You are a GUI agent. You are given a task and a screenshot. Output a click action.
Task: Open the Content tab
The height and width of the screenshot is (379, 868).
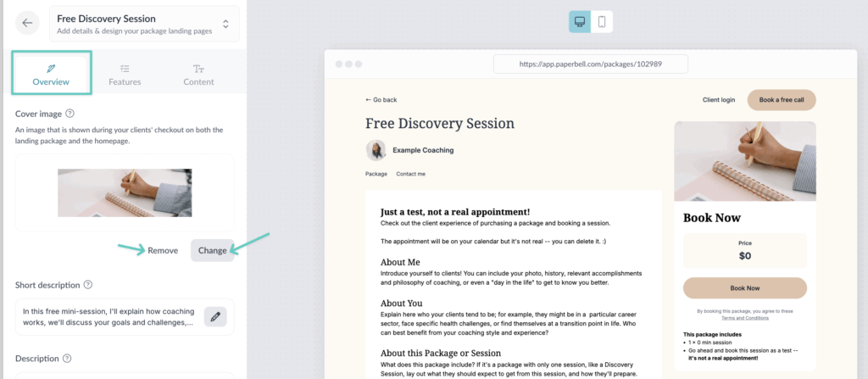(198, 74)
